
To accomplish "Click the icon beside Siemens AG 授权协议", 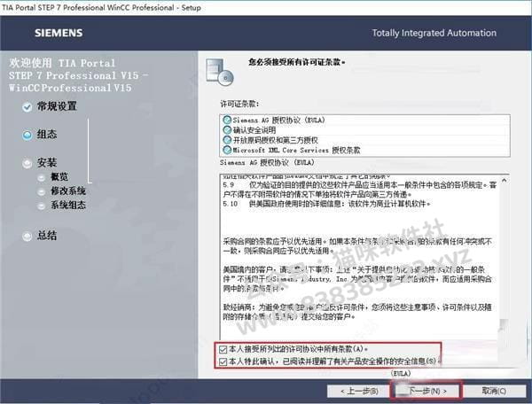I will (227, 120).
